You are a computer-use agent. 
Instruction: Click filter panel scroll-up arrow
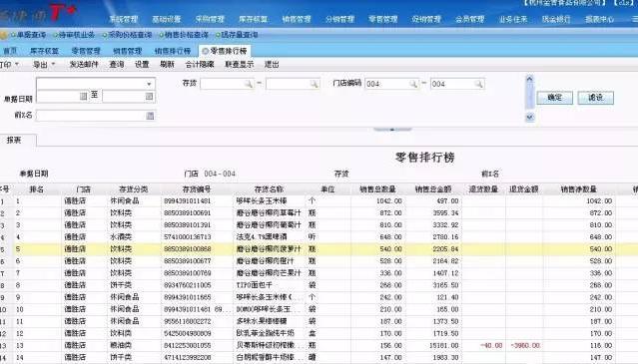coord(529,79)
